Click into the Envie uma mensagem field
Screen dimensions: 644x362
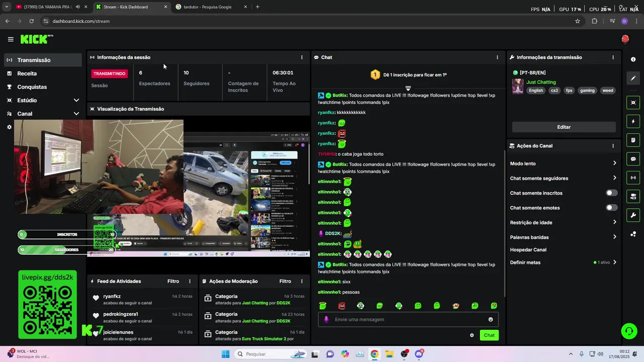point(408,319)
